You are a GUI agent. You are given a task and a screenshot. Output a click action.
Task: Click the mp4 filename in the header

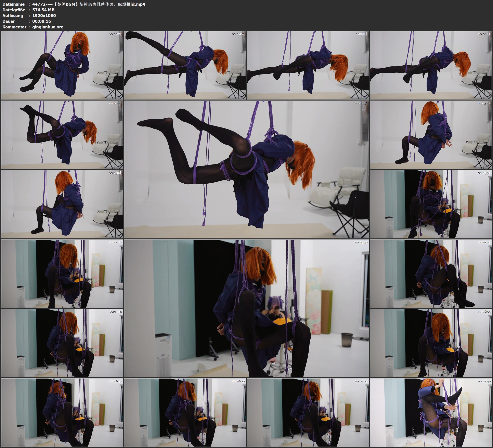point(89,4)
